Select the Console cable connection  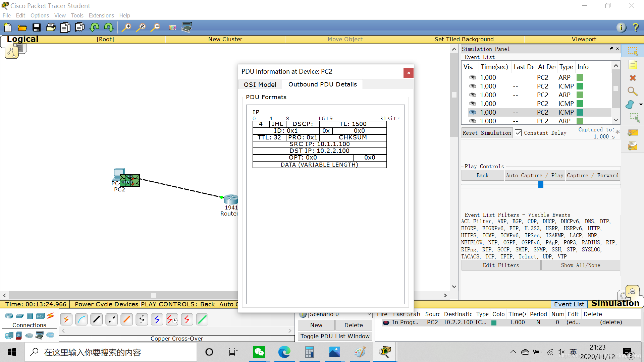tap(82, 319)
